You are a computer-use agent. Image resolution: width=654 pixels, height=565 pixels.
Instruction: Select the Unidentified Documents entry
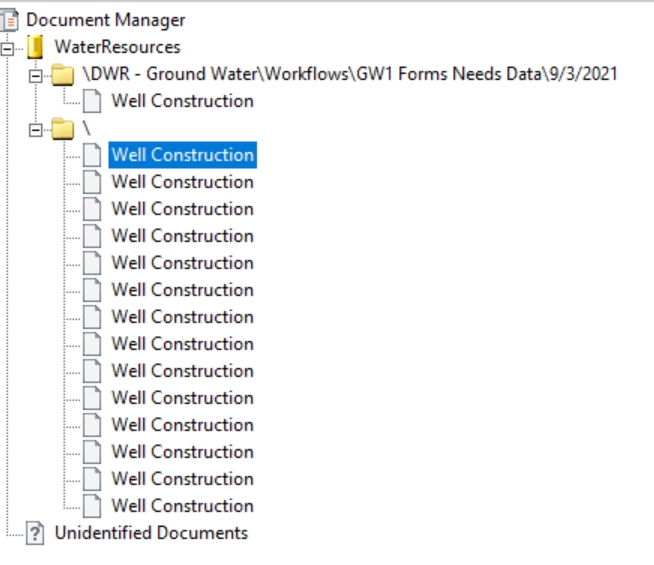tap(151, 533)
